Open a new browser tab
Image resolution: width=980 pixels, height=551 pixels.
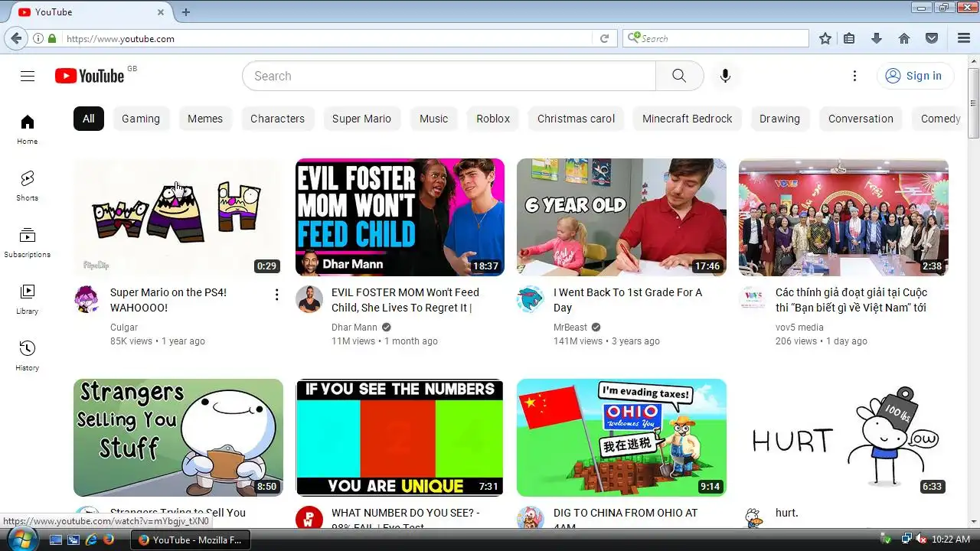185,12
